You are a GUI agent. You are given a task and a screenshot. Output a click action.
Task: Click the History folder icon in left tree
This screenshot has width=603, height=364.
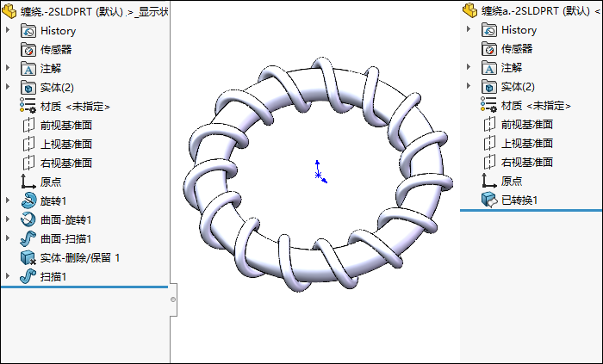[28, 31]
